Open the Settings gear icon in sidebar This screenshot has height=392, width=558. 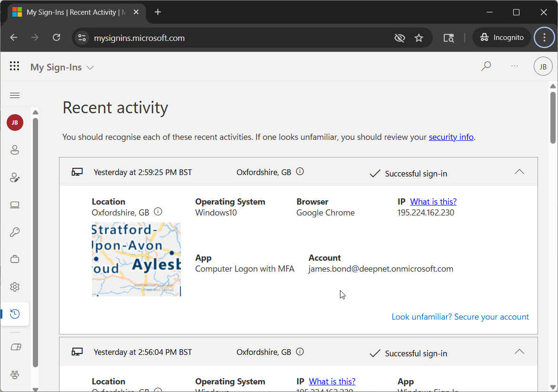click(x=15, y=287)
